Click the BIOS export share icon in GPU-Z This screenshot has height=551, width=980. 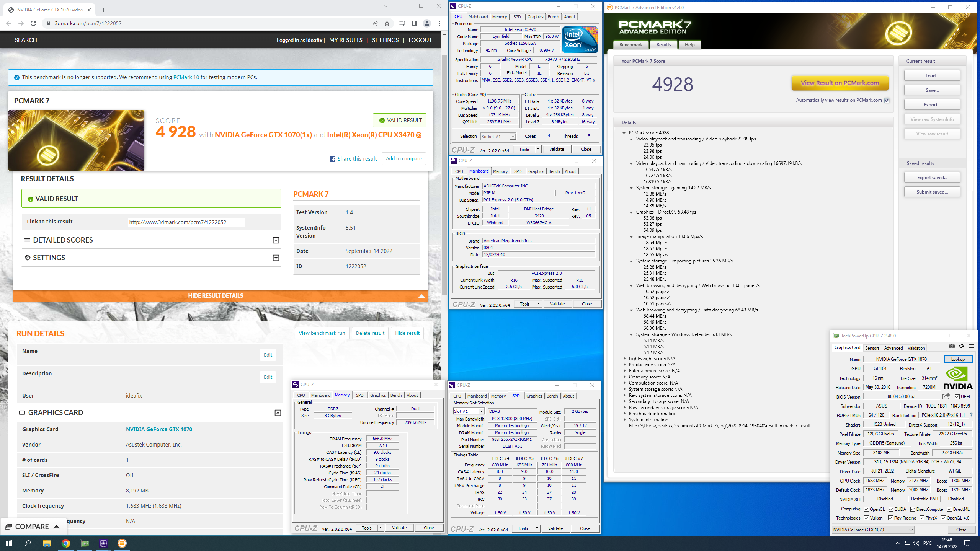tap(946, 396)
